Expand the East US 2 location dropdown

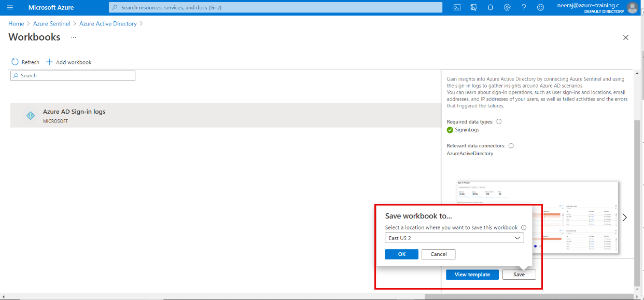point(454,238)
